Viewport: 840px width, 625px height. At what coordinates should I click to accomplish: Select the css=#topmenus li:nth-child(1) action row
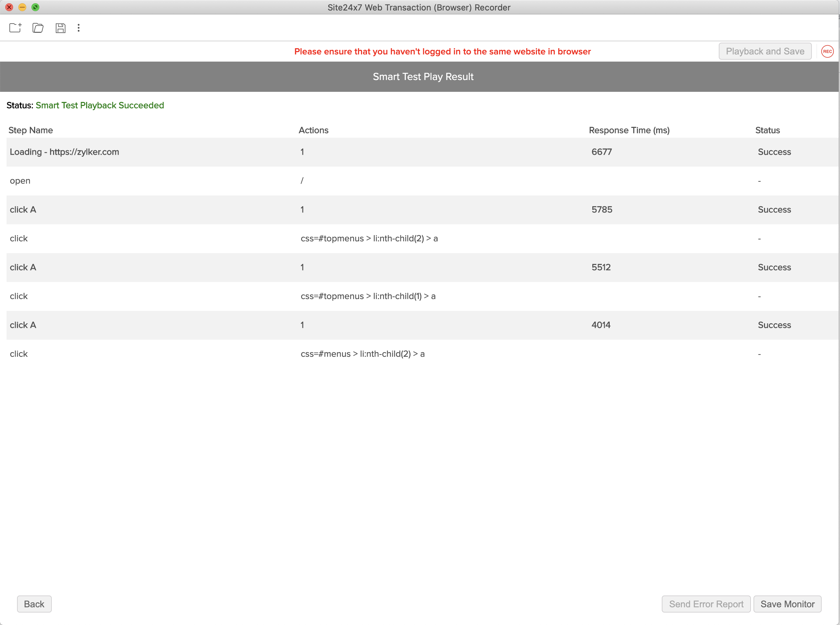368,296
